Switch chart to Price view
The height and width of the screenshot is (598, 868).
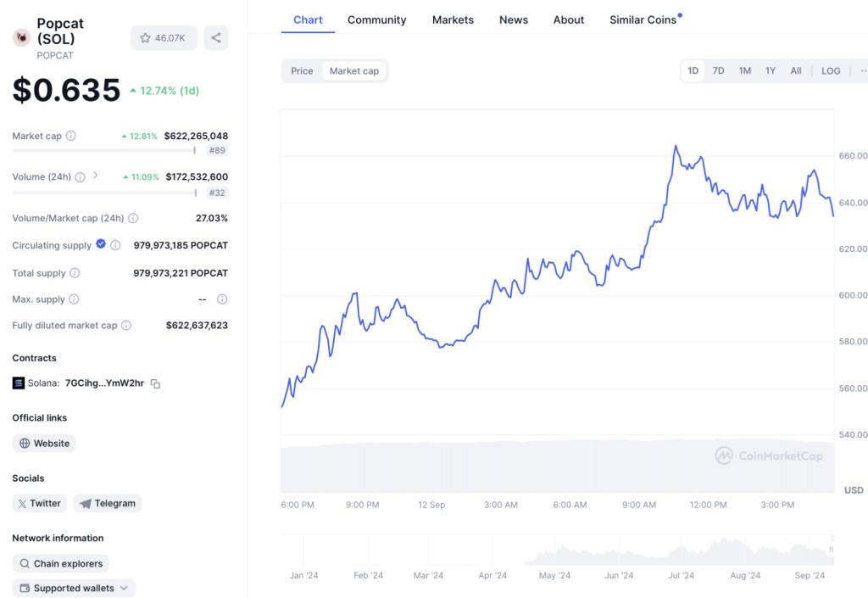point(302,71)
